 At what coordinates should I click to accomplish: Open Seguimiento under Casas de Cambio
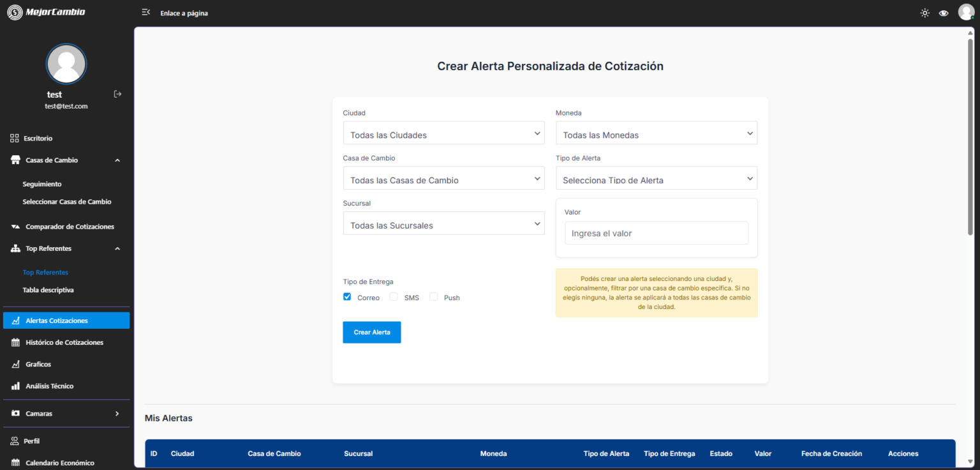[42, 184]
